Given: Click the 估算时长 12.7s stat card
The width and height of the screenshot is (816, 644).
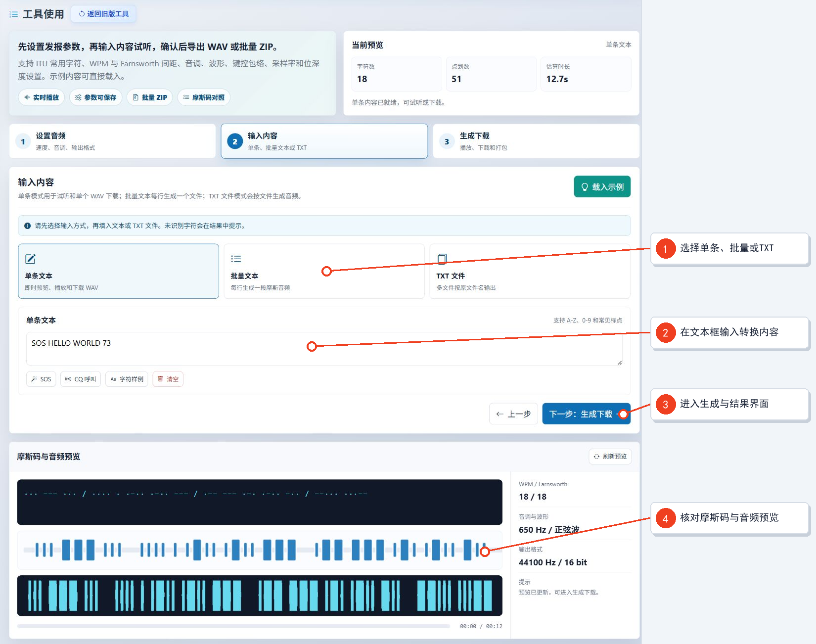Looking at the screenshot, I should click(586, 74).
